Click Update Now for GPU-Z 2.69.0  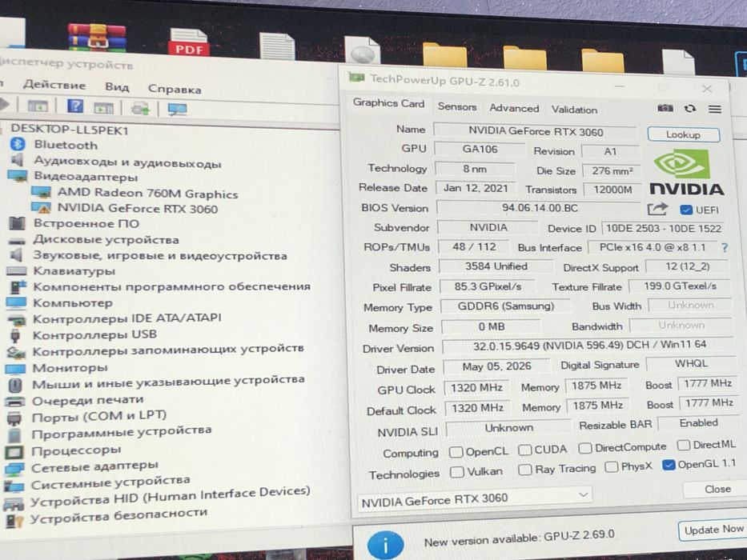[x=713, y=530]
